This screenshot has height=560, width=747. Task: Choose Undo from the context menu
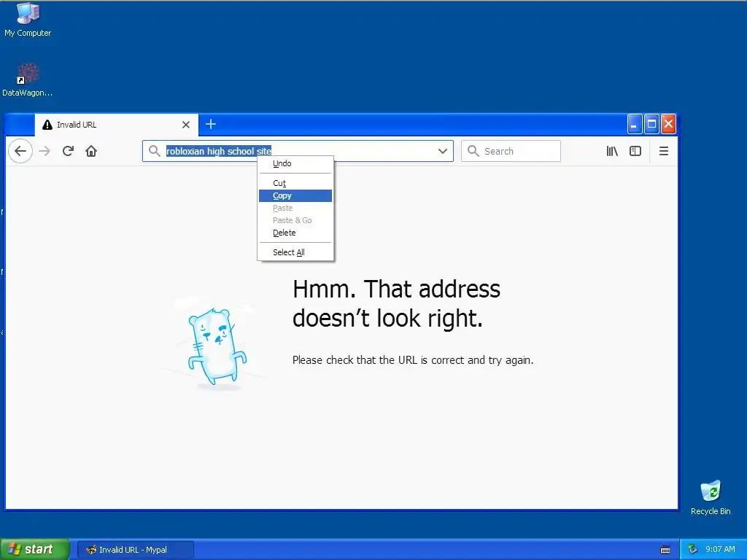(x=295, y=163)
